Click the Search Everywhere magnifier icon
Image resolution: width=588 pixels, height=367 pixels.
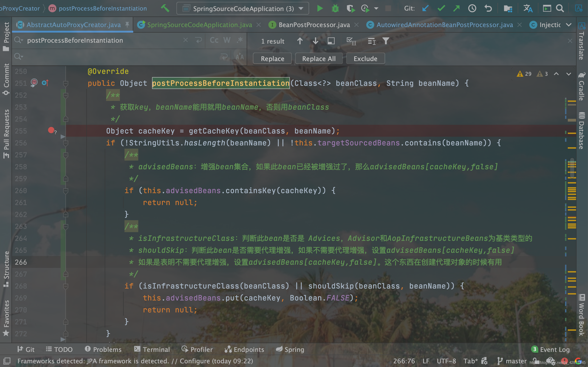click(560, 8)
